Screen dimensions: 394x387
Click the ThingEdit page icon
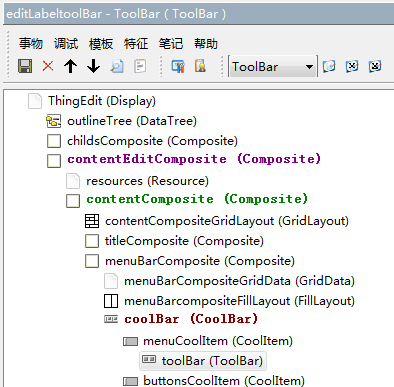(x=35, y=101)
